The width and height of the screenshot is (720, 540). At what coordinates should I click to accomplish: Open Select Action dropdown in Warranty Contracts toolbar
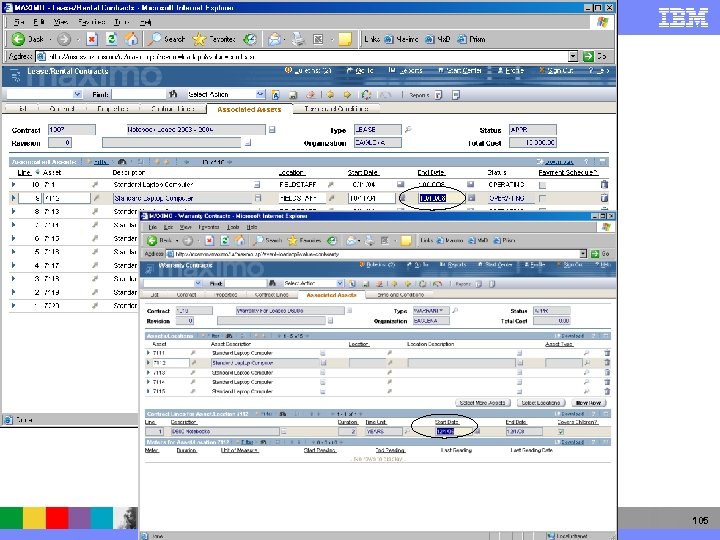tap(340, 284)
